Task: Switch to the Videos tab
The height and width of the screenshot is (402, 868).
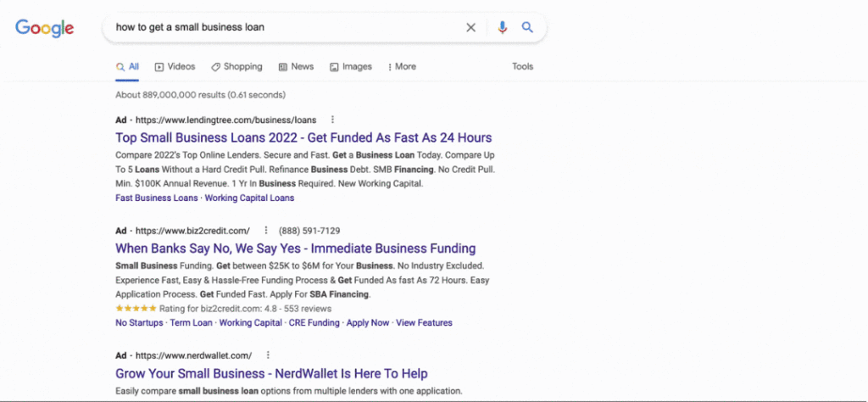Action: tap(175, 66)
